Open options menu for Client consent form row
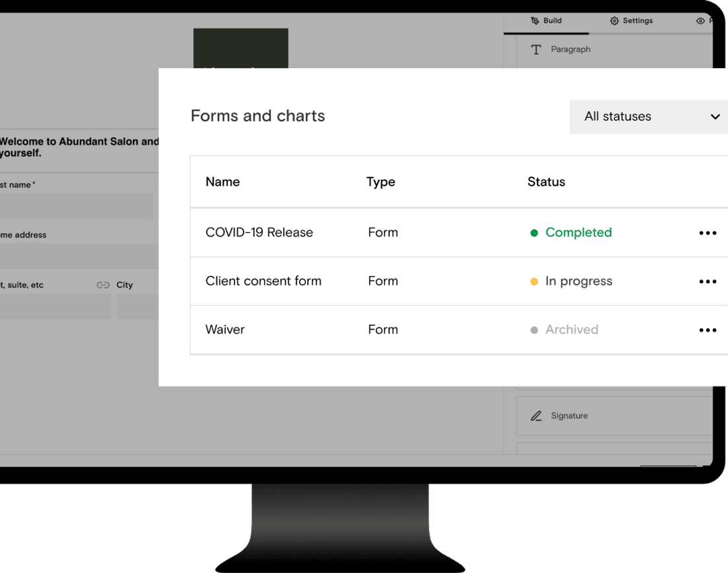728x573 pixels. [x=707, y=281]
